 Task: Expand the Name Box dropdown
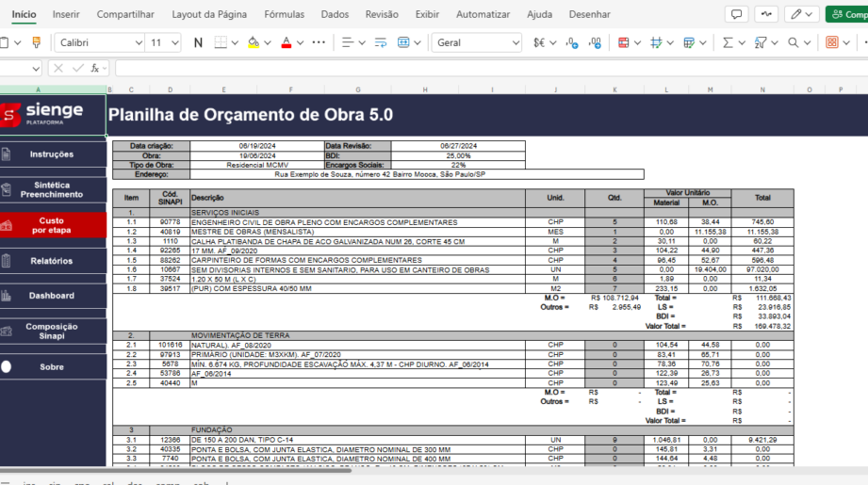tap(36, 69)
